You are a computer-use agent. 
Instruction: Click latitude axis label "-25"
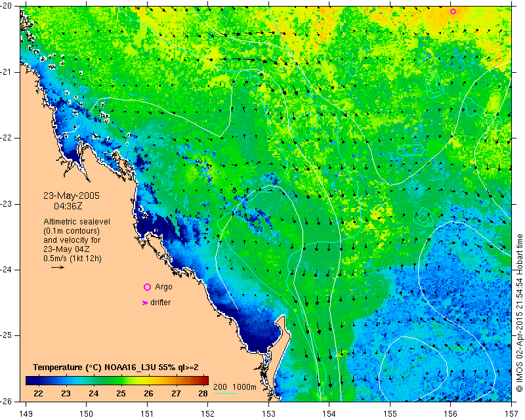pyautogui.click(x=6, y=335)
